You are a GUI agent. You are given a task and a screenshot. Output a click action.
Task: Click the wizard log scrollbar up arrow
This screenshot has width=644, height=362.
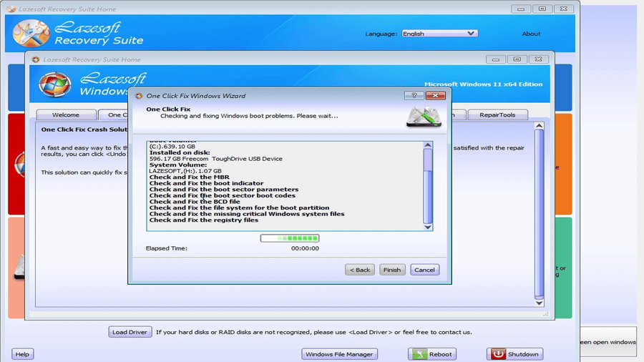[x=428, y=145]
